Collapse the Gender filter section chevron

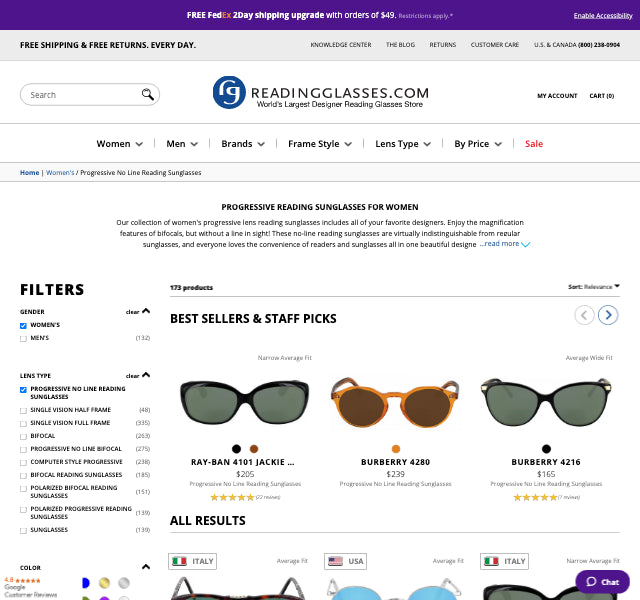click(x=146, y=311)
